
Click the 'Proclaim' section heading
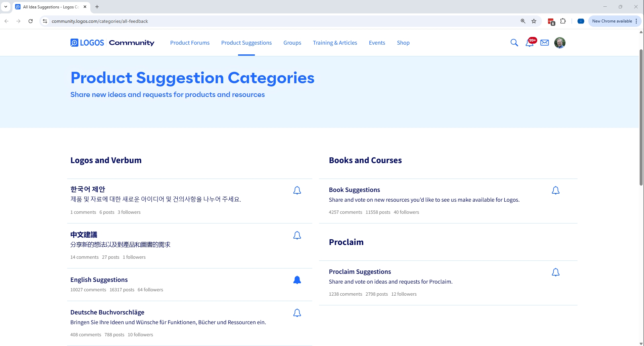pyautogui.click(x=346, y=242)
